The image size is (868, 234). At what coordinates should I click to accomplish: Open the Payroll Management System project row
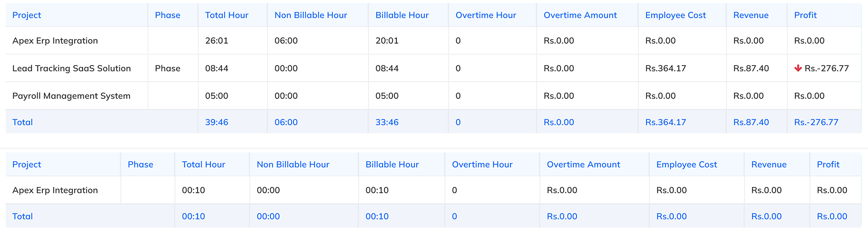(x=71, y=96)
